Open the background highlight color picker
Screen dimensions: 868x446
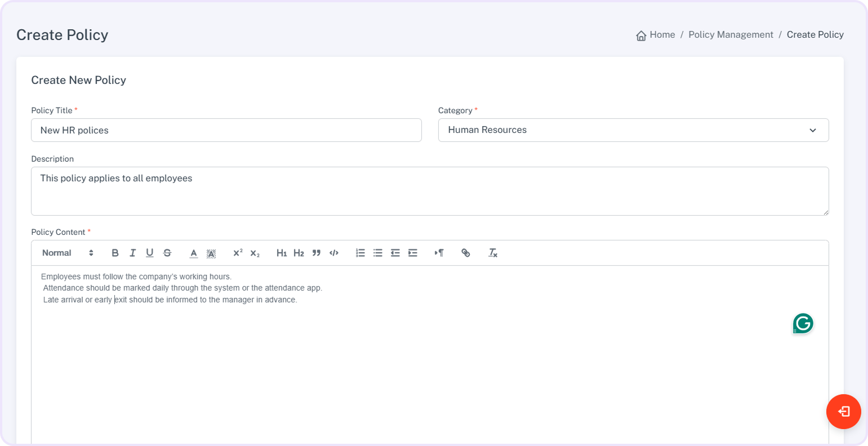click(x=211, y=253)
